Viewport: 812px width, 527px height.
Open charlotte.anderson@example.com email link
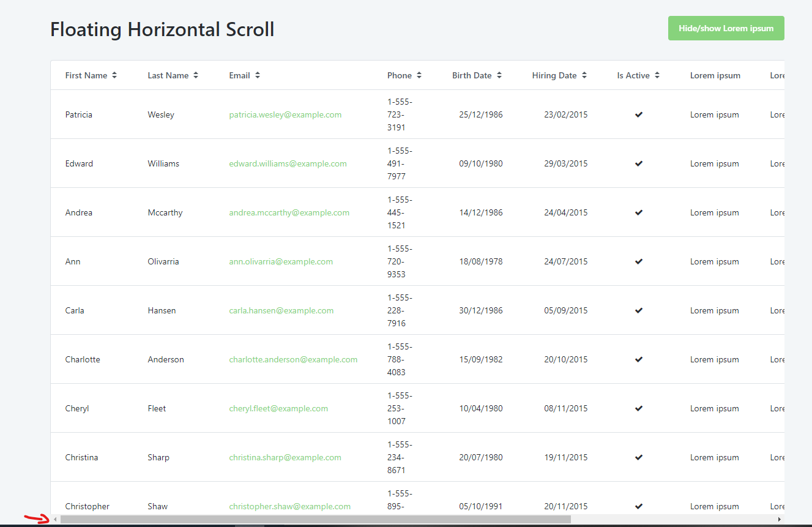(x=293, y=359)
